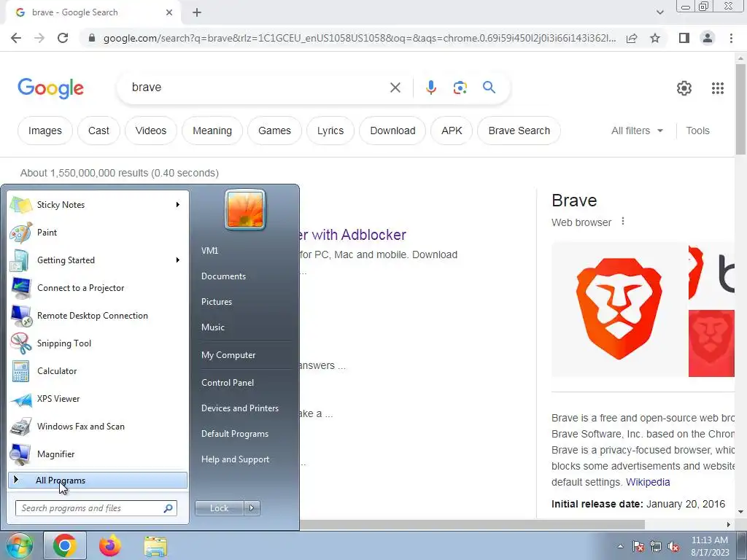Click the muted volume tray icon
The image size is (747, 560).
(673, 547)
